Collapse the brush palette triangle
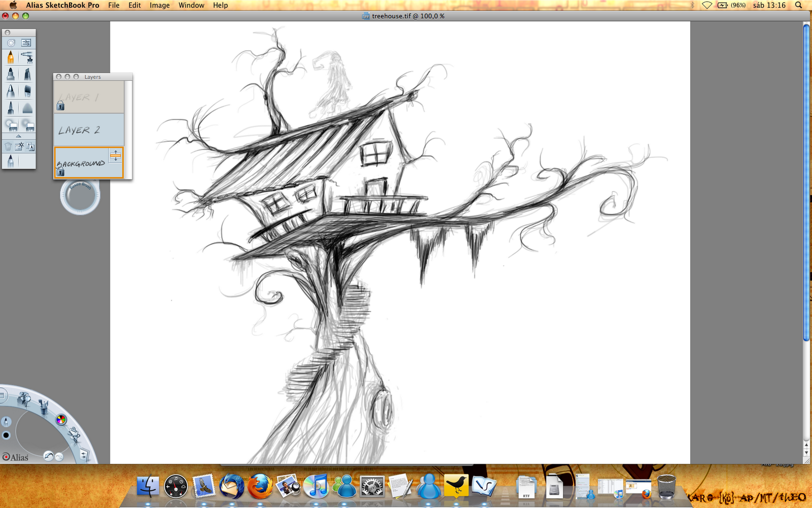 (x=19, y=136)
